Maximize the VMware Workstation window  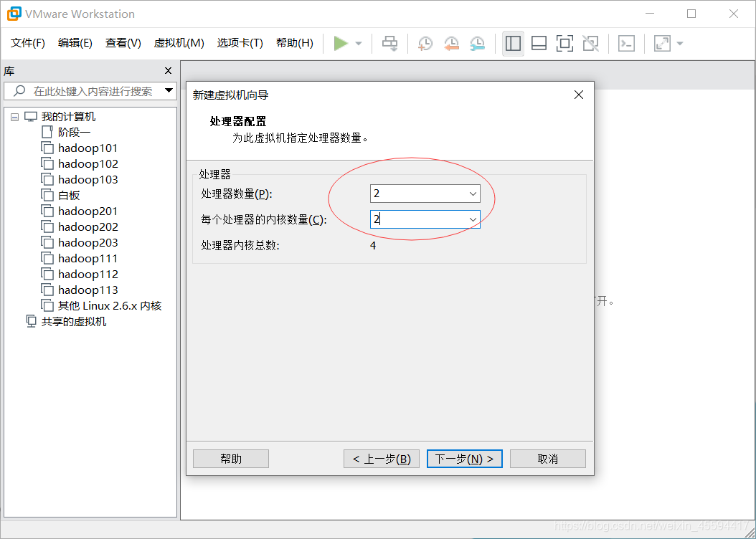pos(691,14)
